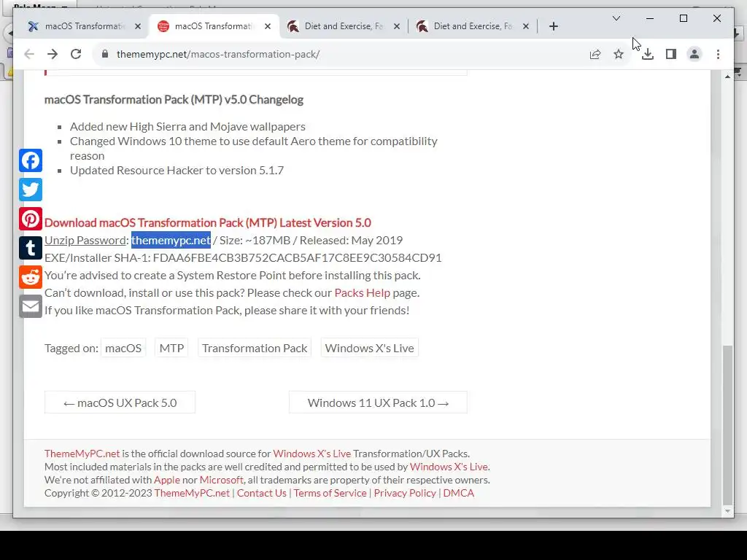Viewport: 747px width, 560px height.
Task: Open the Microsoft footer link
Action: click(x=222, y=480)
